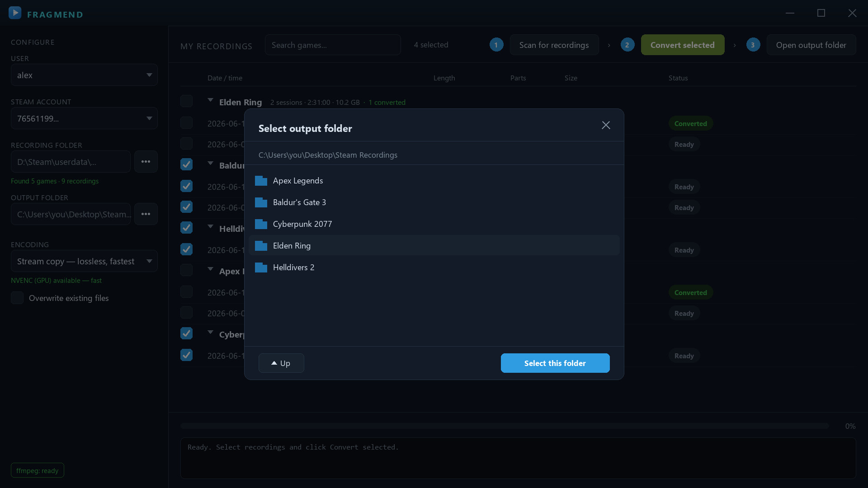Untick the Helldivers group checkbox
Image resolution: width=868 pixels, height=488 pixels.
pyautogui.click(x=186, y=228)
